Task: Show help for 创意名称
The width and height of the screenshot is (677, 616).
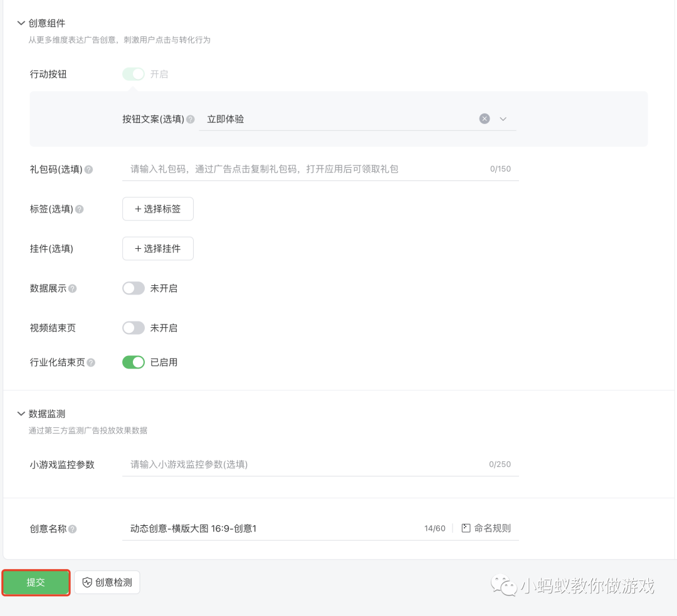Action: (x=73, y=529)
